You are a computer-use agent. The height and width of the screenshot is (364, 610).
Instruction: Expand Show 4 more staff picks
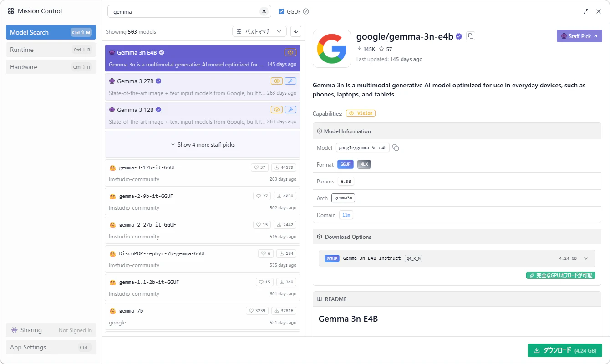(x=203, y=144)
